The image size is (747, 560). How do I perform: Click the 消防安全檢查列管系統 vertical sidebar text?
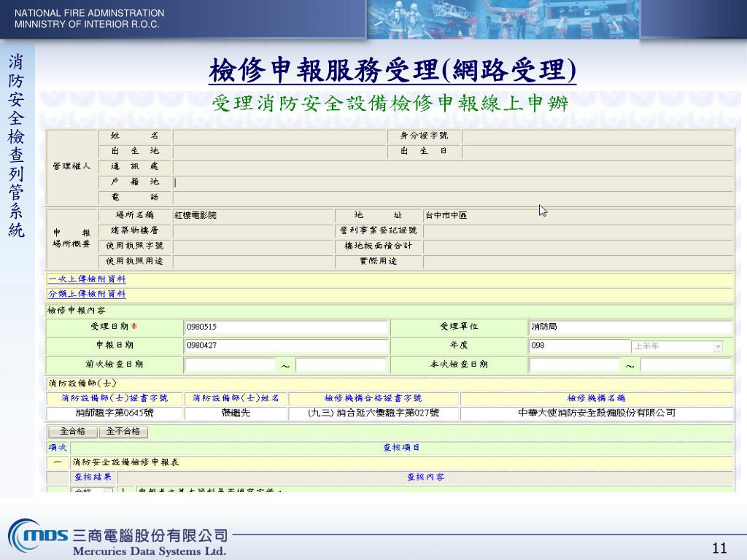click(16, 146)
